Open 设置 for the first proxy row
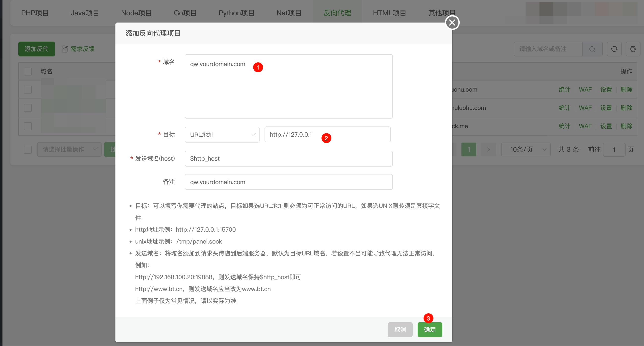Viewport: 644px width, 346px height. (606, 89)
